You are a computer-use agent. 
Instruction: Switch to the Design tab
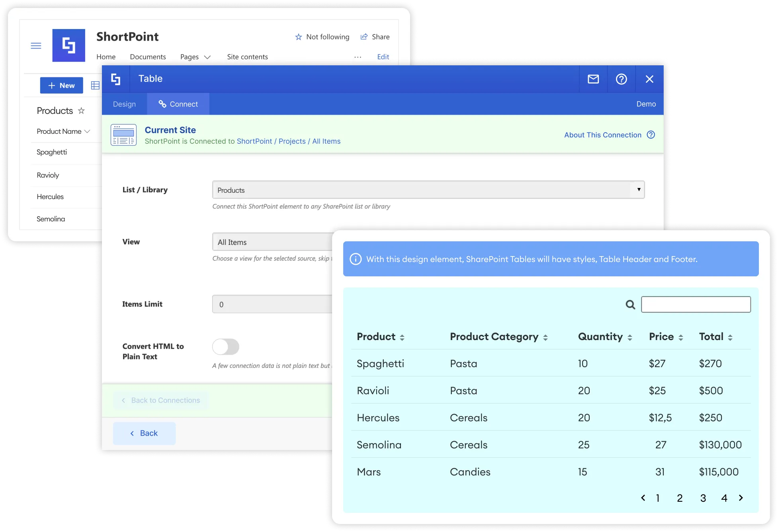pos(124,104)
